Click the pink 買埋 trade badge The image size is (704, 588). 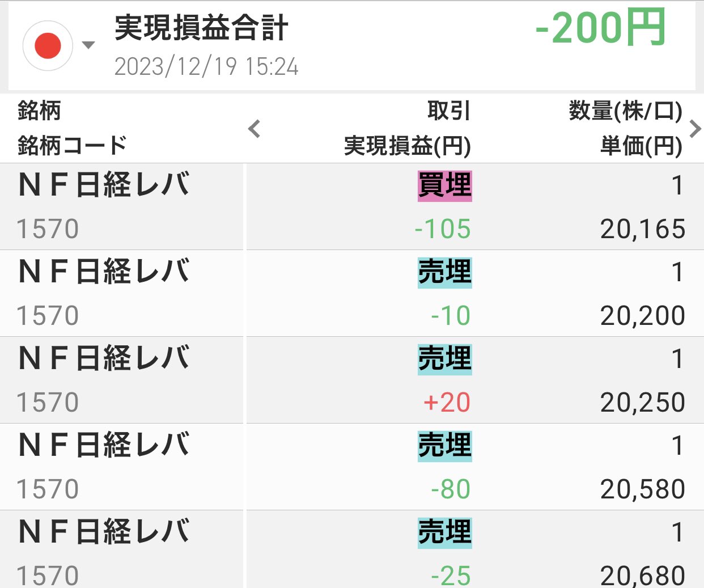tap(445, 186)
